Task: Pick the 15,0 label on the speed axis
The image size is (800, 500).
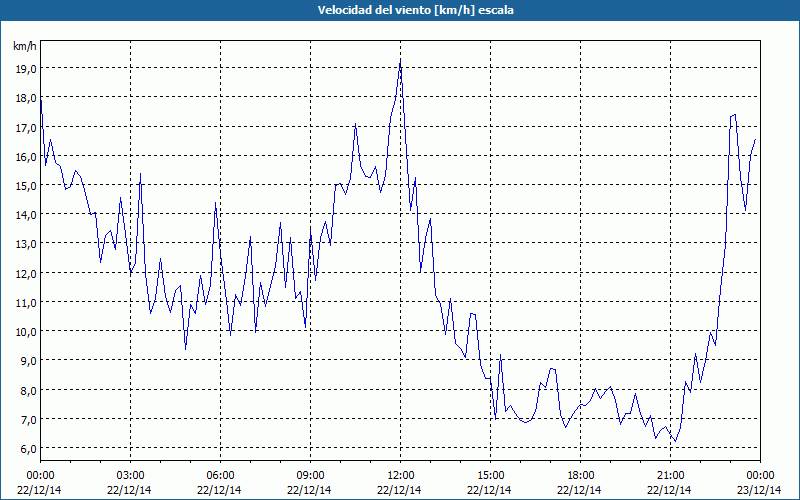Action: coord(26,186)
